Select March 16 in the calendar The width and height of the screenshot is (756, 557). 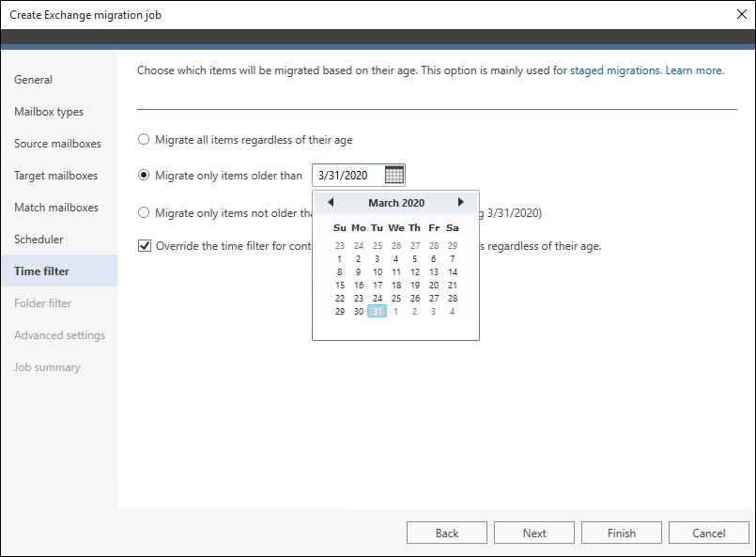359,286
